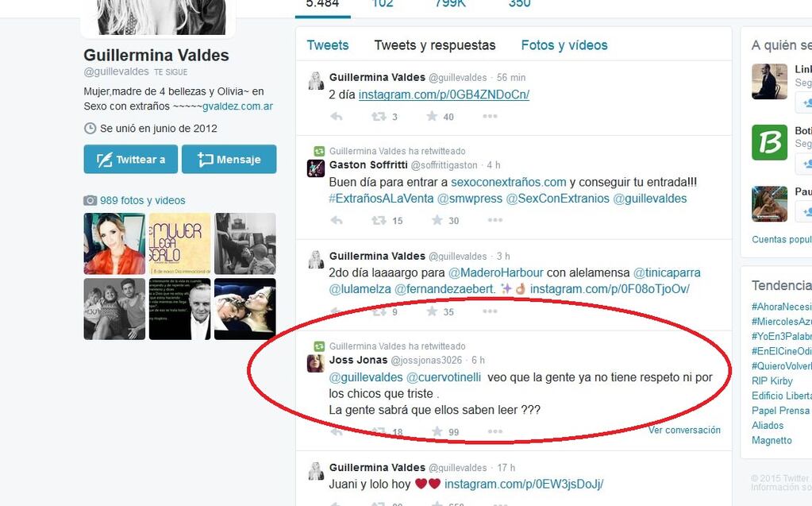Open @MaderoHarbour mention
812x506 pixels.
tap(496, 272)
